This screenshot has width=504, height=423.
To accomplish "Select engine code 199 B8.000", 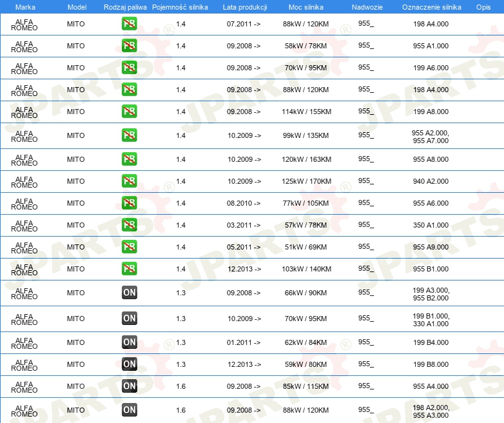I will pos(431,364).
